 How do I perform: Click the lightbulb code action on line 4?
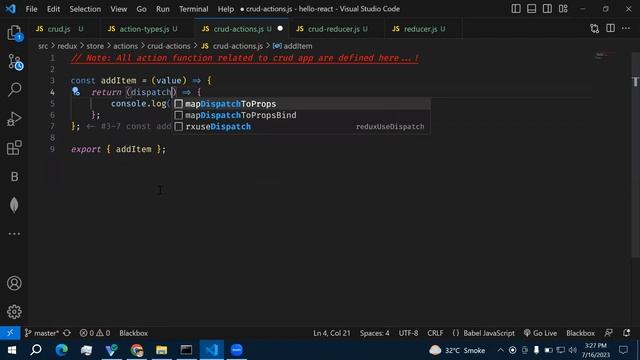[76, 91]
